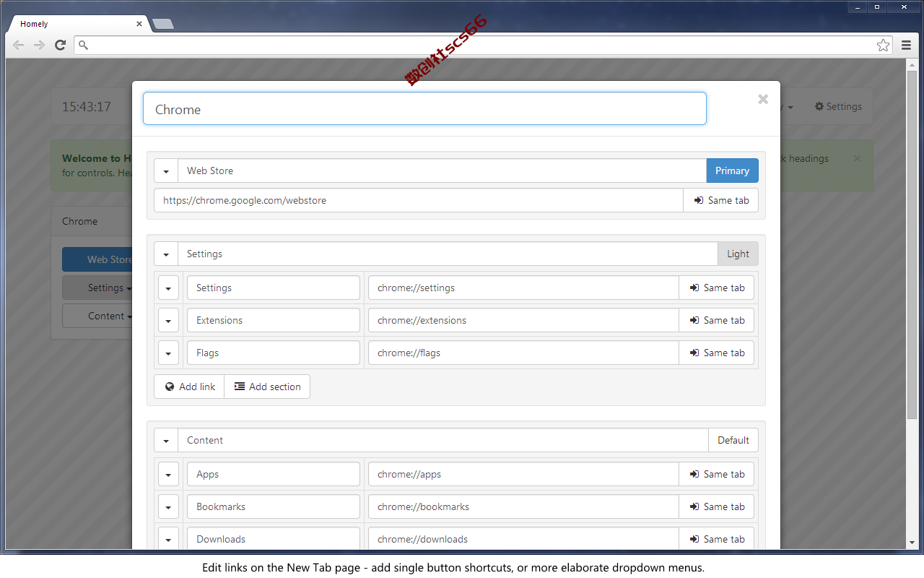Open Content section dropdown arrow
This screenshot has width=924, height=578.
pyautogui.click(x=166, y=440)
